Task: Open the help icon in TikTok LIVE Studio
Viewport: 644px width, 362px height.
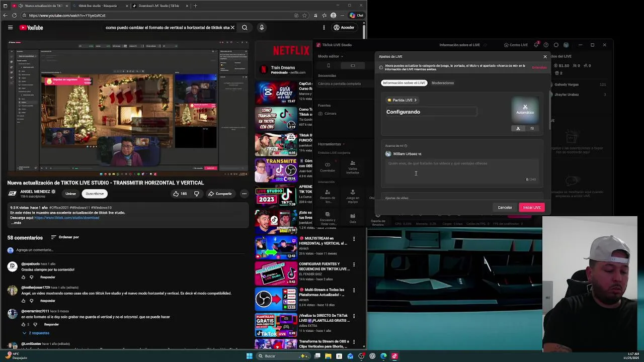Action: click(x=546, y=45)
